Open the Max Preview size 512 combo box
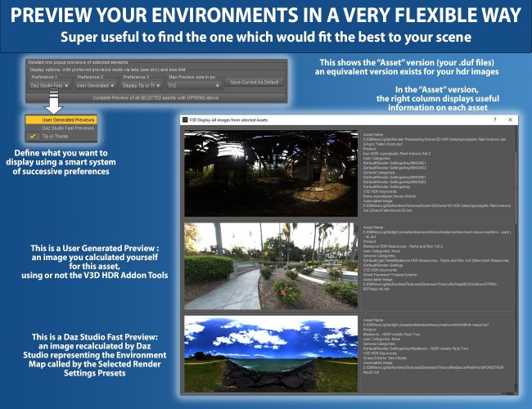532x409 pixels. point(194,86)
